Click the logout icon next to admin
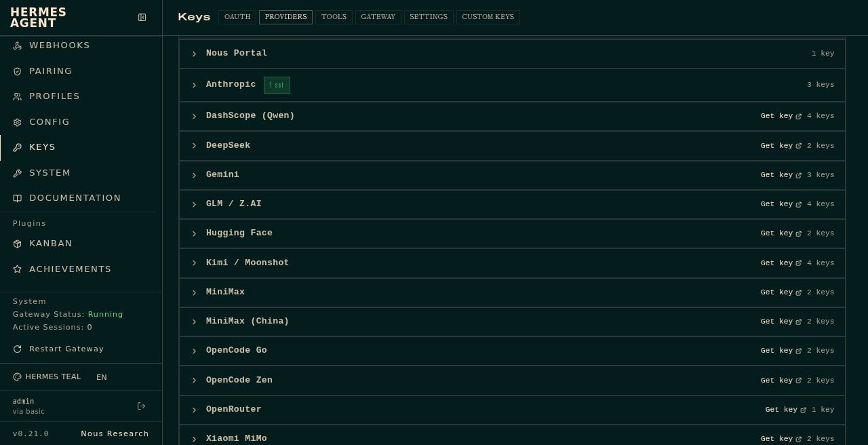 [x=141, y=406]
